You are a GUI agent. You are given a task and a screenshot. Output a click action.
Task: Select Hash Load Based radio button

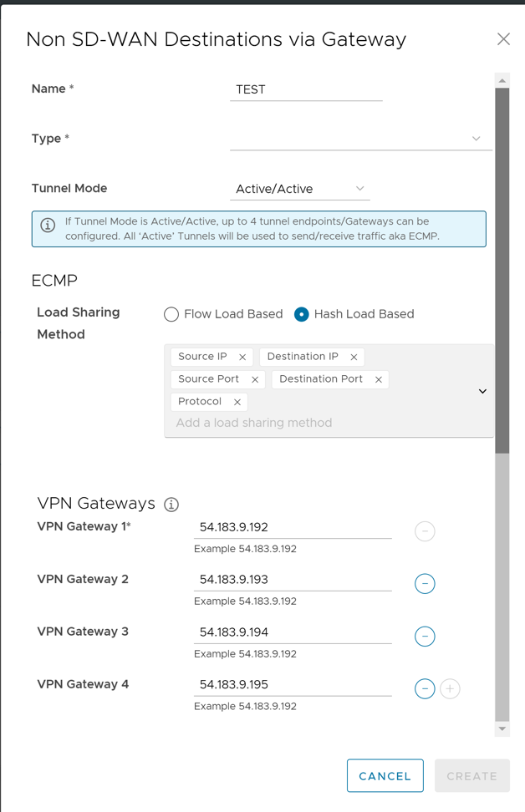pos(302,314)
